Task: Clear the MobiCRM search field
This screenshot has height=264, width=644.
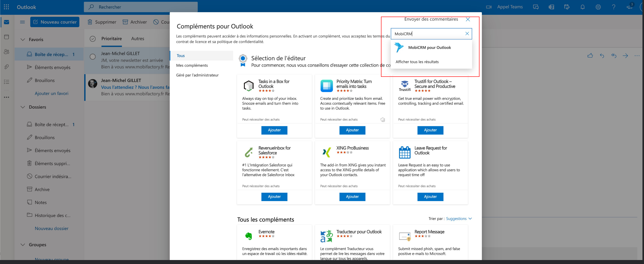Action: point(467,34)
